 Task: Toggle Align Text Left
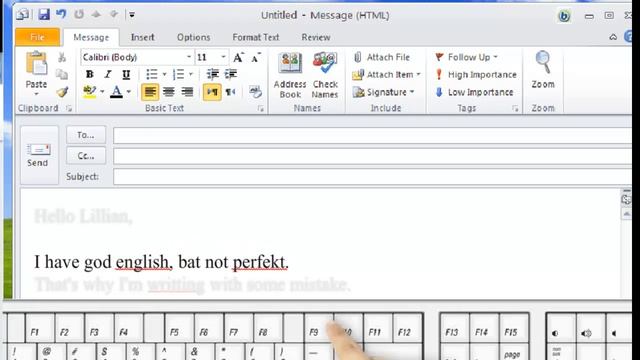tap(150, 92)
